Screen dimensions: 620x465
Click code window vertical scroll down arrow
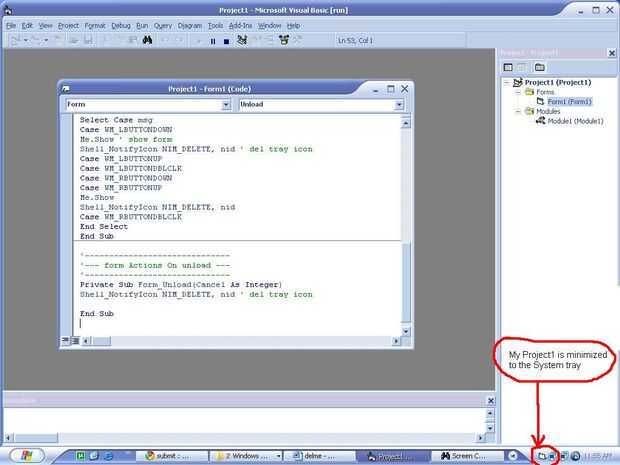click(406, 331)
